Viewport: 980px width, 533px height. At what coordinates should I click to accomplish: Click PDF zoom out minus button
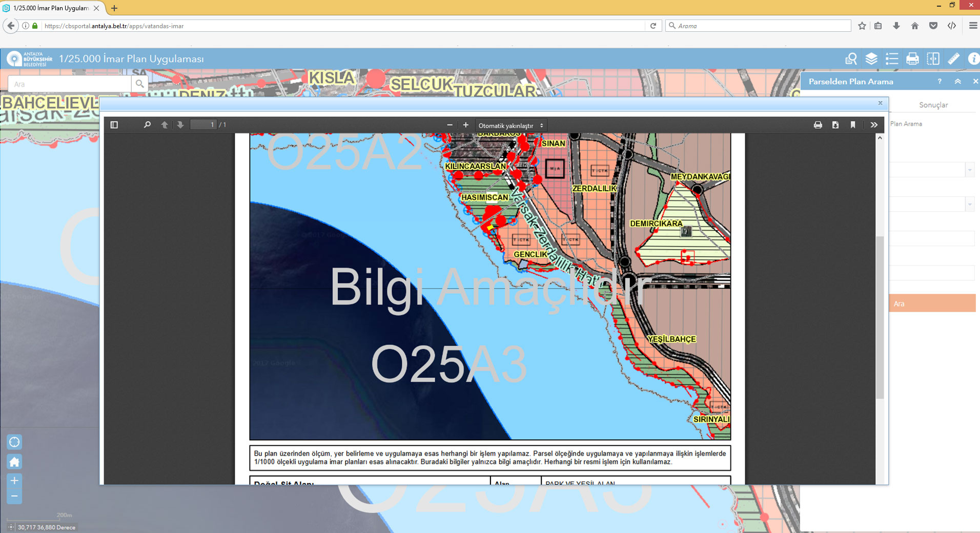(x=450, y=125)
